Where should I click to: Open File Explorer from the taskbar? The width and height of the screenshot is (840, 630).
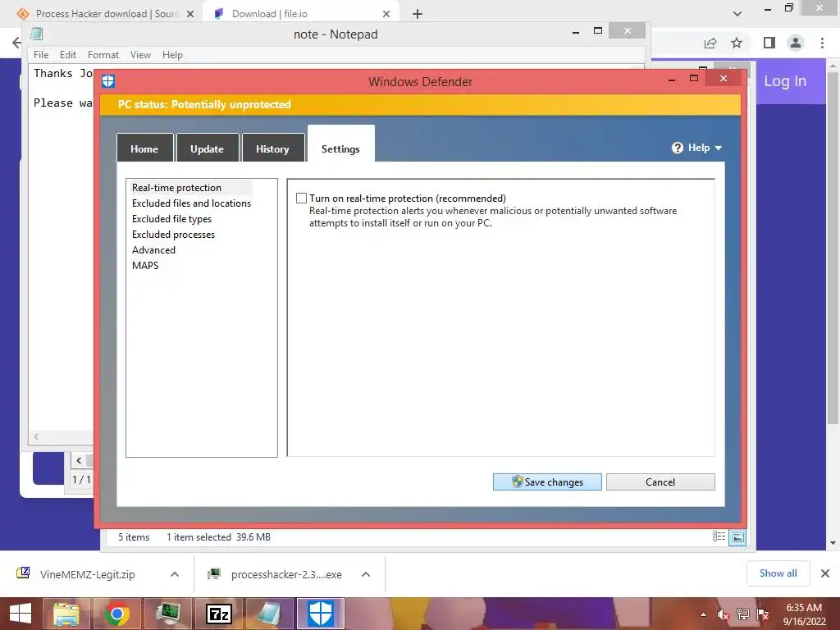(66, 614)
